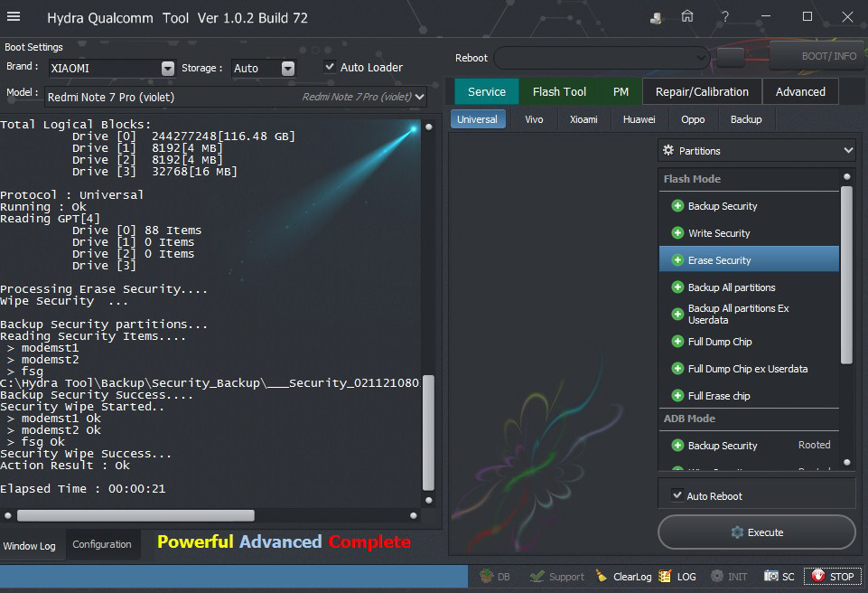Click the user account icon in title bar
The height and width of the screenshot is (593, 868).
point(655,17)
